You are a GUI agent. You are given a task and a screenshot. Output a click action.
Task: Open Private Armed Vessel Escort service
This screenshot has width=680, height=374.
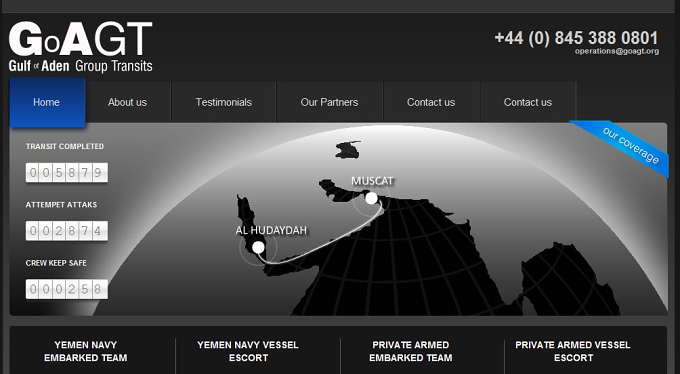pyautogui.click(x=573, y=351)
